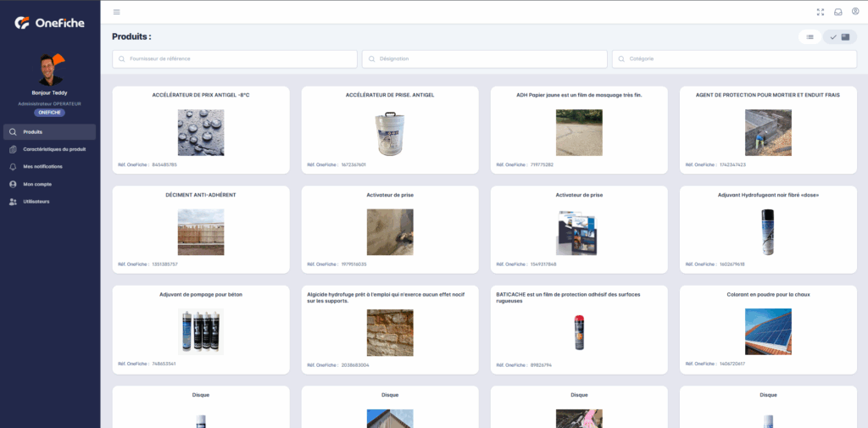The image size is (868, 428).
Task: Open Algicide hydrofuge product title
Action: pyautogui.click(x=386, y=297)
